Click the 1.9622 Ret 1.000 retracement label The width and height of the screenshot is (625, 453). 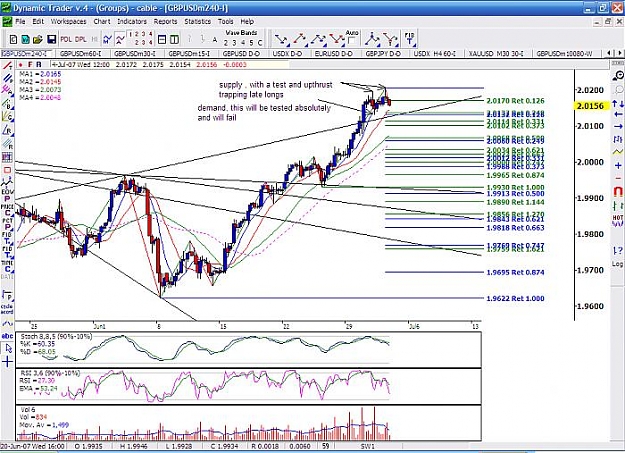515,298
